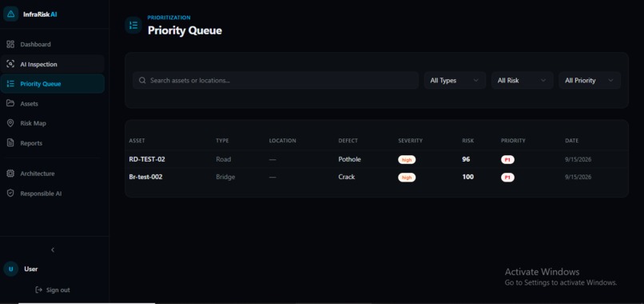644x304 pixels.
Task: Click the RISK column header
Action: point(467,141)
